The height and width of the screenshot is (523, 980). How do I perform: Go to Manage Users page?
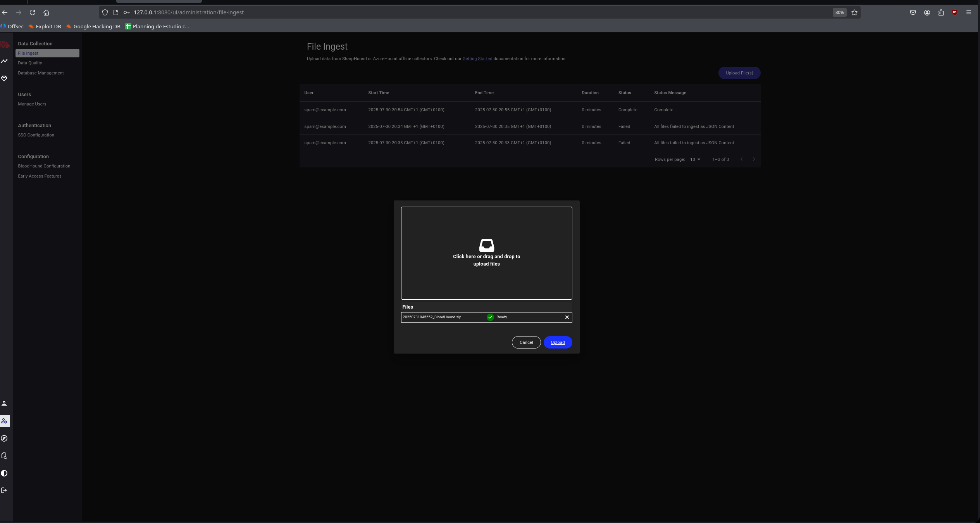tap(32, 104)
